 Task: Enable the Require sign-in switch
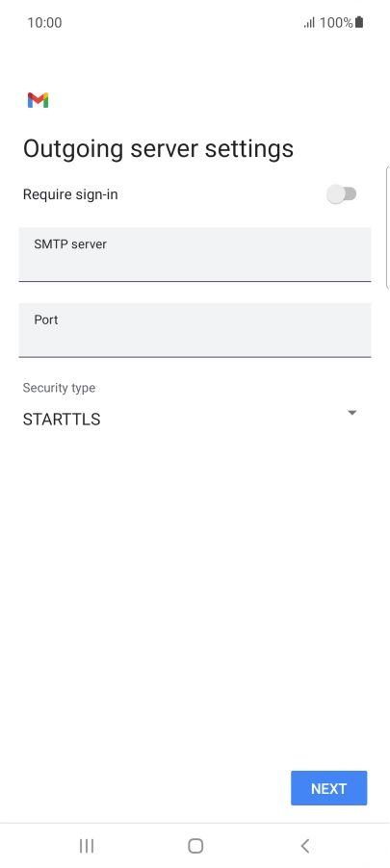(x=341, y=194)
